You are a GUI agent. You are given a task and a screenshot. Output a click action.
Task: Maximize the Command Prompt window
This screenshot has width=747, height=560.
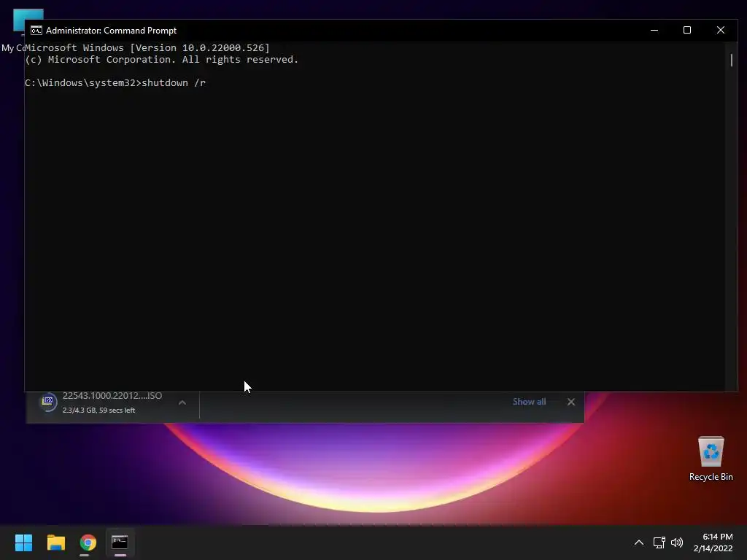point(687,30)
